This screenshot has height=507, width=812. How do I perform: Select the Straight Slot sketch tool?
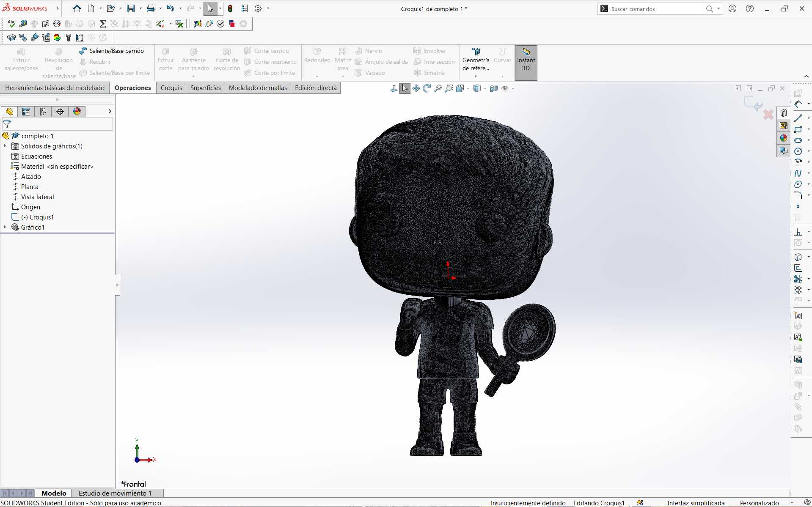pos(798,140)
